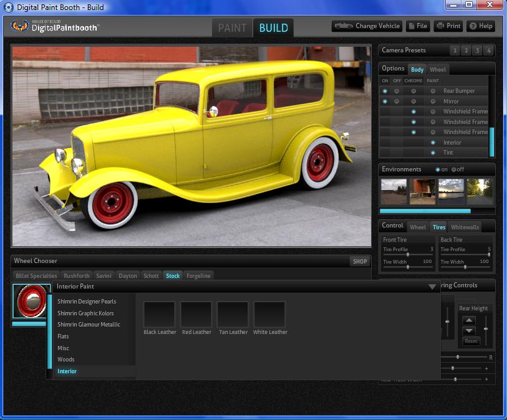Image resolution: width=507 pixels, height=420 pixels.
Task: Click the SHOP button in Wheel Chooser
Action: [360, 262]
